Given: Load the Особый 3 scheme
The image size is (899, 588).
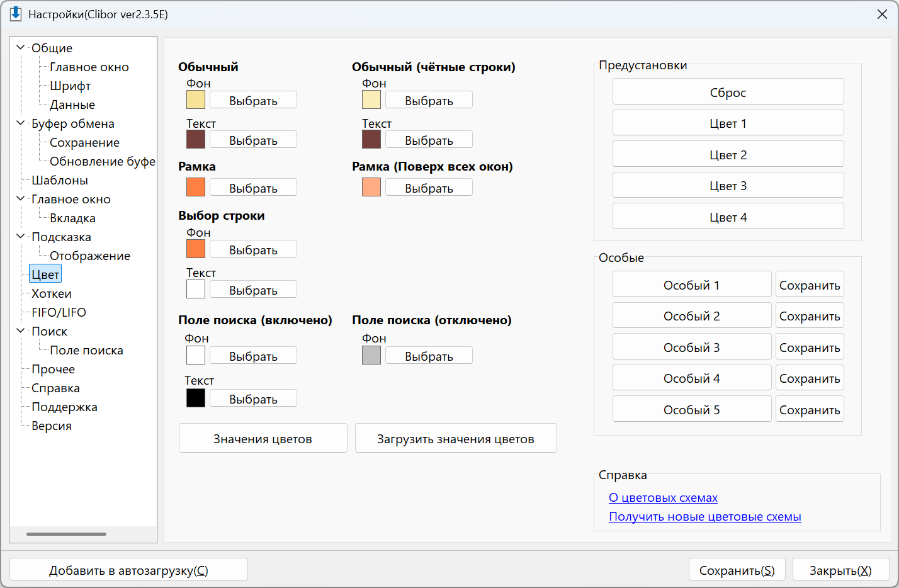Looking at the screenshot, I should [691, 347].
